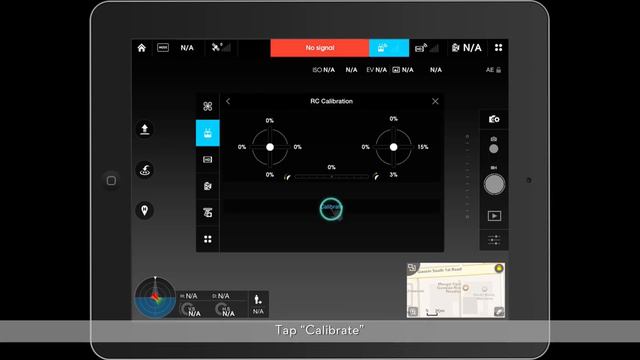This screenshot has width=640, height=360.
Task: Open HD image transmission settings tab
Action: (208, 160)
